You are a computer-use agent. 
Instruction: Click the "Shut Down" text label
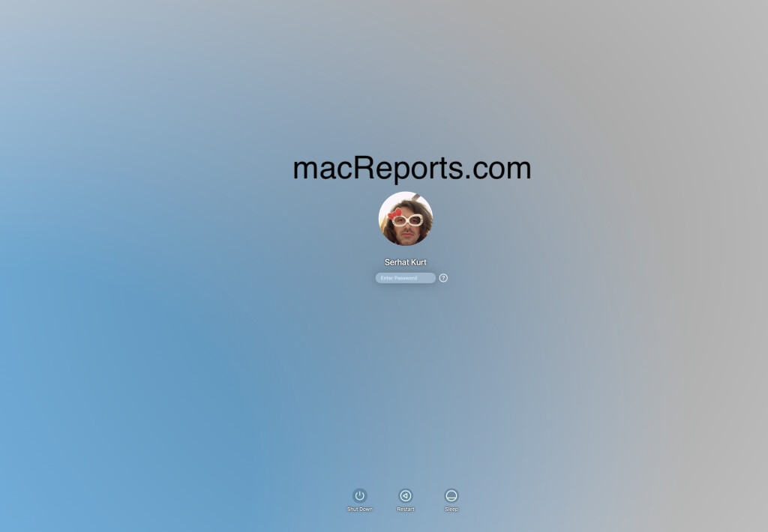pos(360,510)
